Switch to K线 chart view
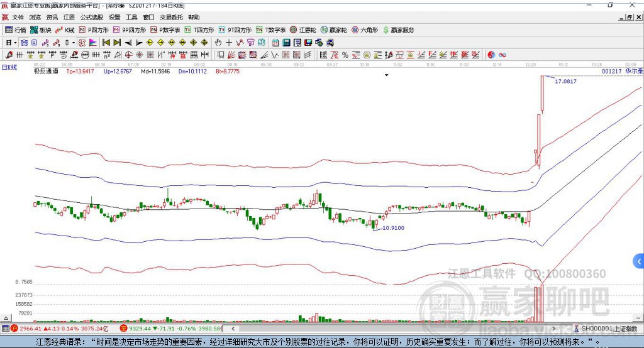The width and height of the screenshot is (644, 348). coord(65,30)
